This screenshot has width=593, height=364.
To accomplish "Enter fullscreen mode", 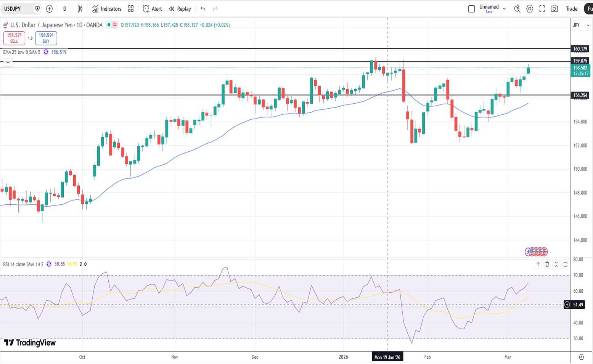I will [x=542, y=9].
